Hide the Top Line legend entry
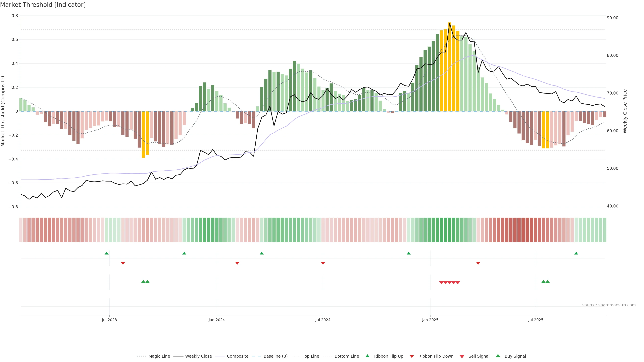Viewport: 644px width, 362px height. coord(311,356)
